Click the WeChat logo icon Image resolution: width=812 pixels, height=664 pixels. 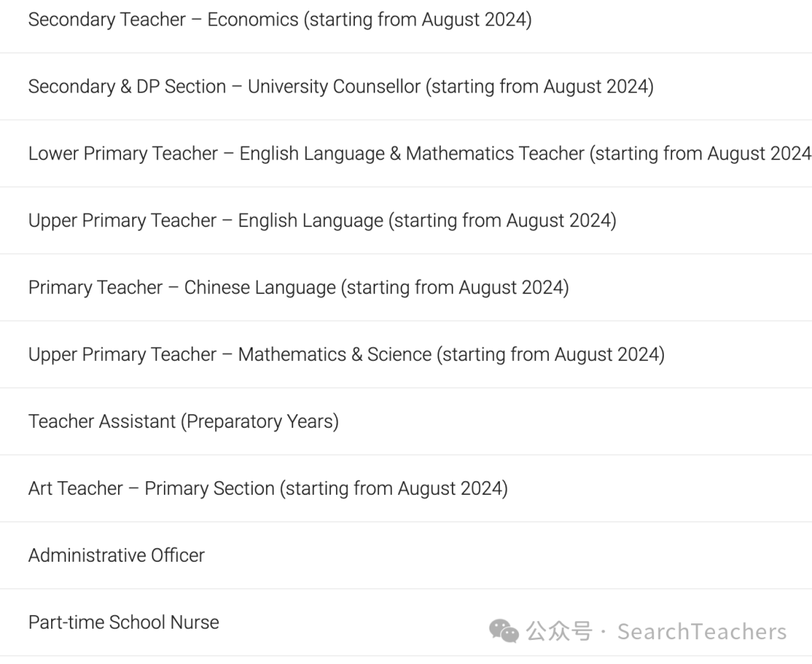point(503,632)
